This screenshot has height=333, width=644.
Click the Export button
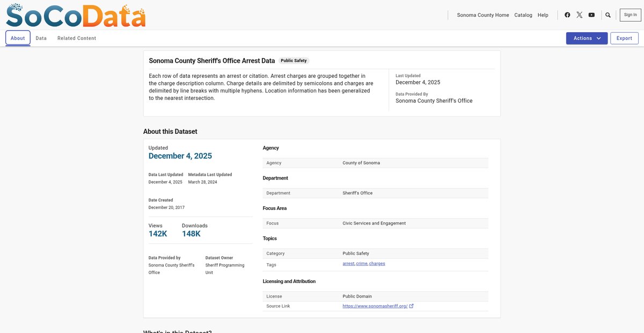624,38
